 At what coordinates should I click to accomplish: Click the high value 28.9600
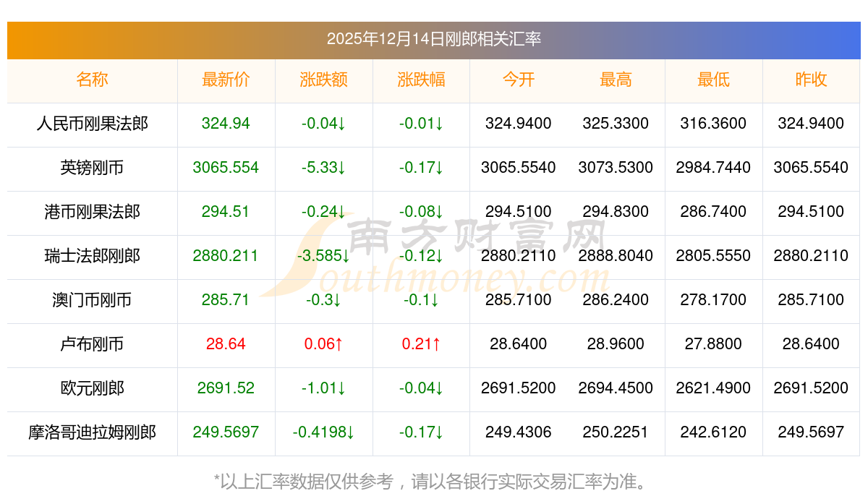pyautogui.click(x=616, y=344)
